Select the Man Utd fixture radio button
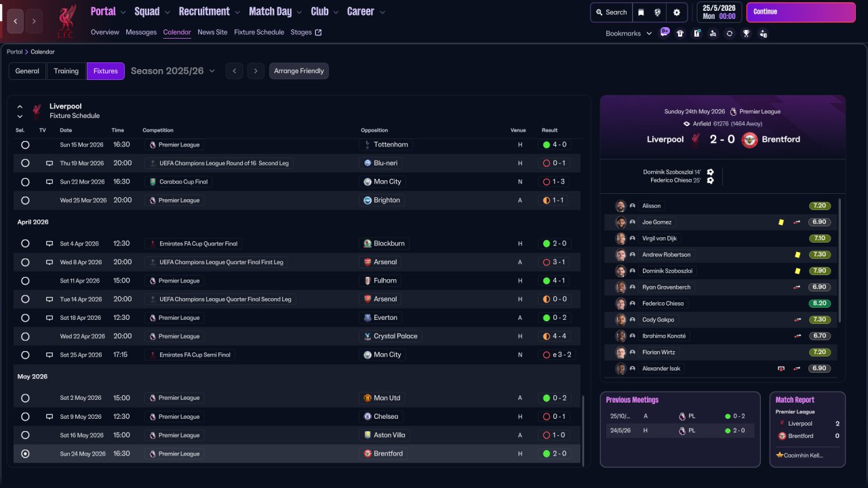The height and width of the screenshot is (488, 868). tap(25, 398)
